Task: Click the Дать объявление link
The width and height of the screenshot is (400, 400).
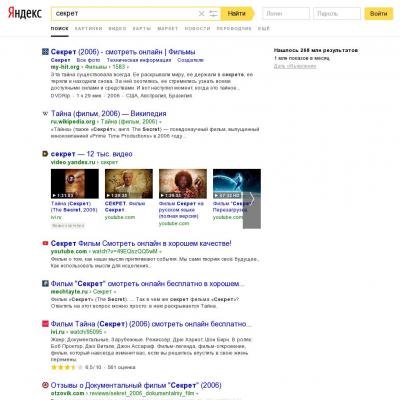Action: 295,66
